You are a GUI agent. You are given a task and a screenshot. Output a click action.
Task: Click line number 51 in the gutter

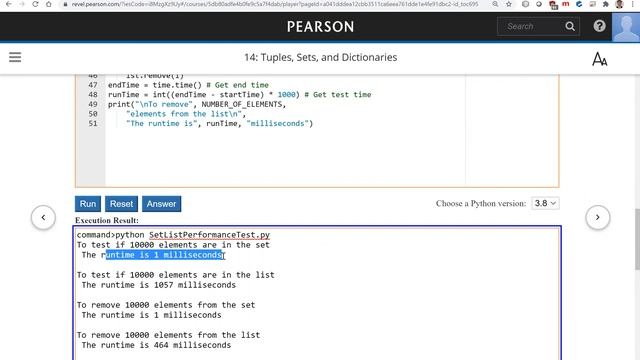point(93,124)
